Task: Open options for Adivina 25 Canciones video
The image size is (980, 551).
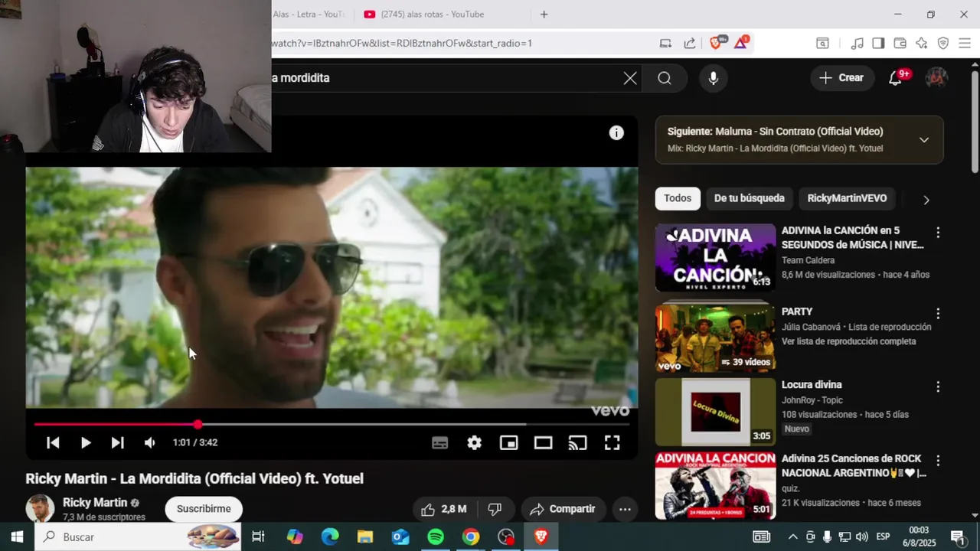Action: coord(938,461)
